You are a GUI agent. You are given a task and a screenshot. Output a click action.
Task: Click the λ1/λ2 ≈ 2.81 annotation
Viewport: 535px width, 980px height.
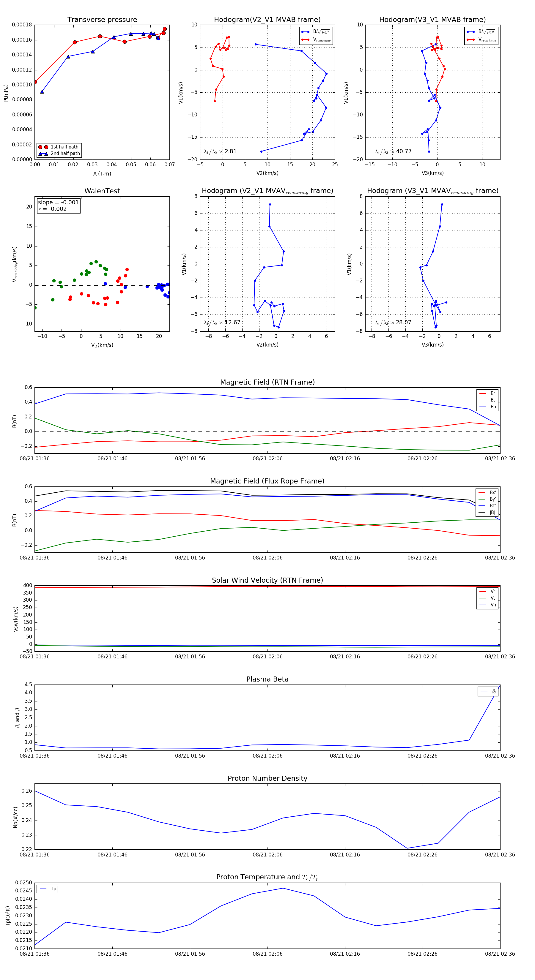(x=220, y=151)
